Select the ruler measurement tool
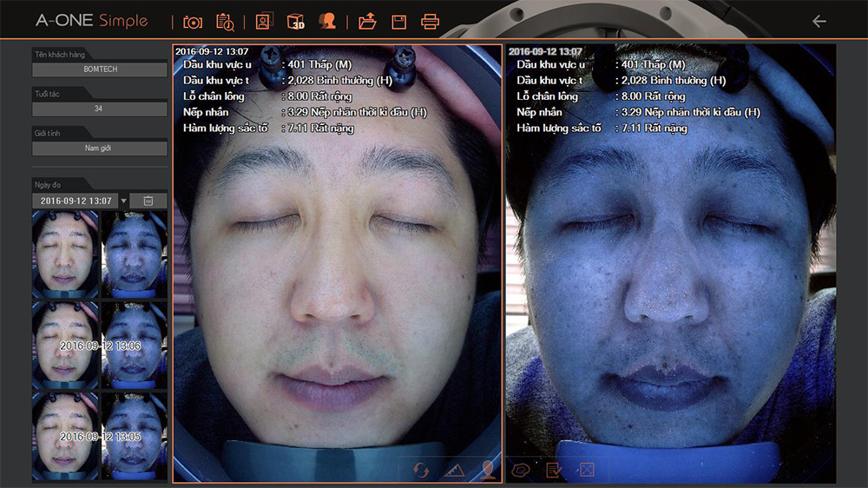The height and width of the screenshot is (488, 868). (454, 471)
